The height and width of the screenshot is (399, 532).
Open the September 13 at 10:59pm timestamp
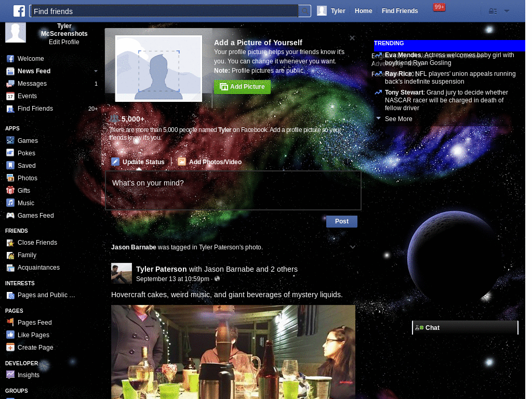[x=172, y=279]
